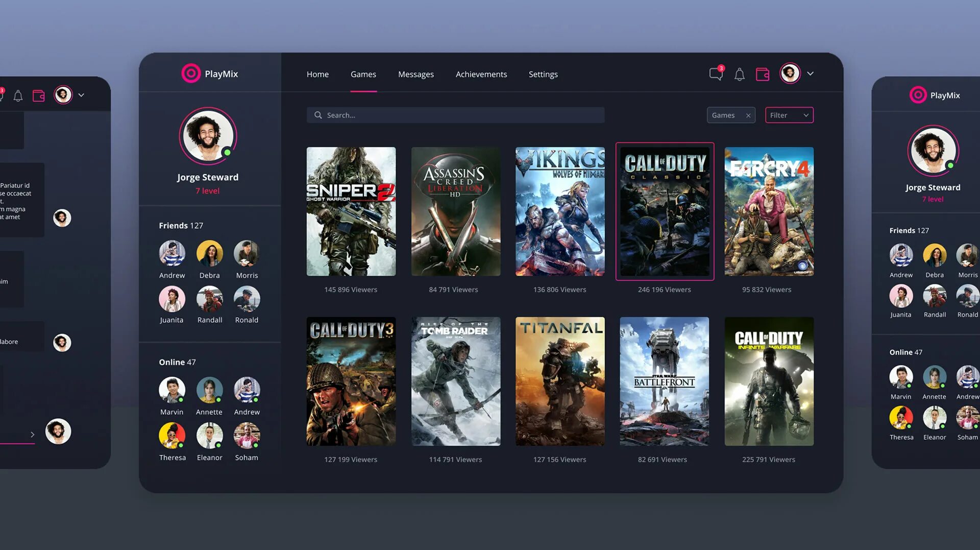Open online user Soham's avatar
Viewport: 980px width, 550px height.
pos(247,436)
